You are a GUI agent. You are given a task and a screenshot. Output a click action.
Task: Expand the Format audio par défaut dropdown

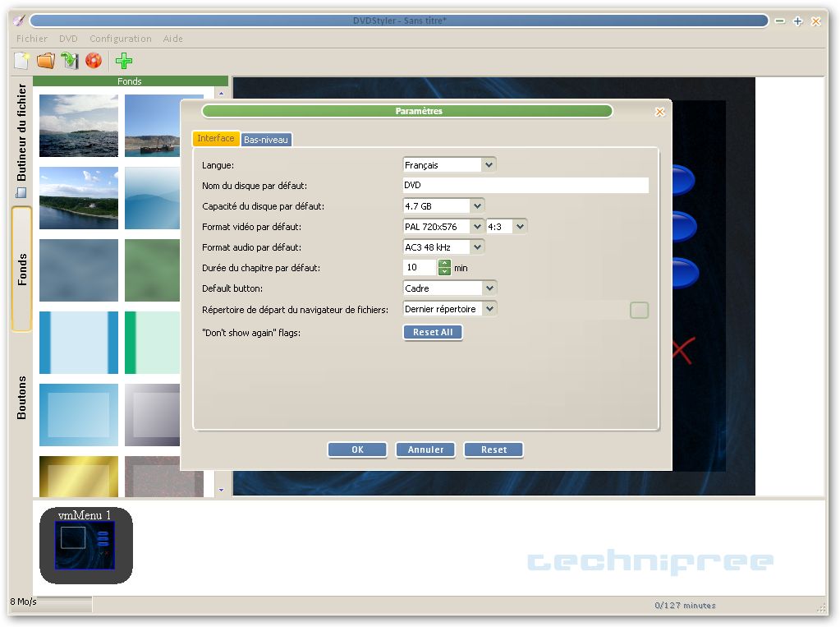point(477,247)
